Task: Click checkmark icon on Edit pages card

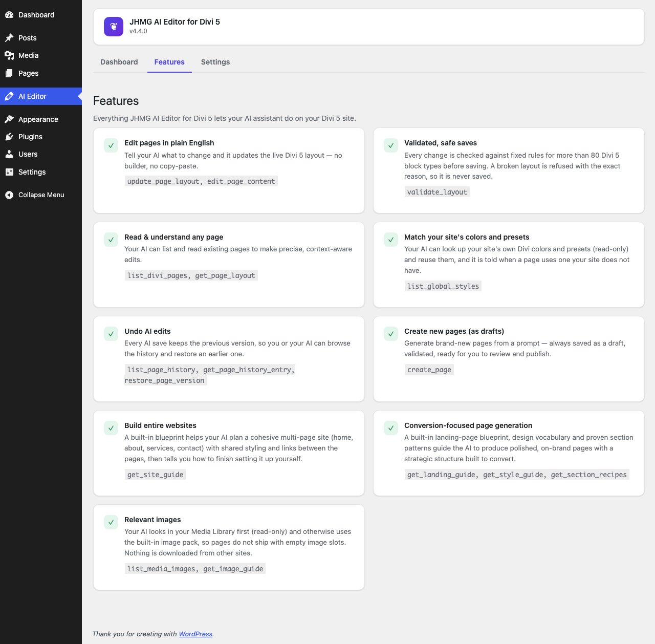Action: (111, 145)
